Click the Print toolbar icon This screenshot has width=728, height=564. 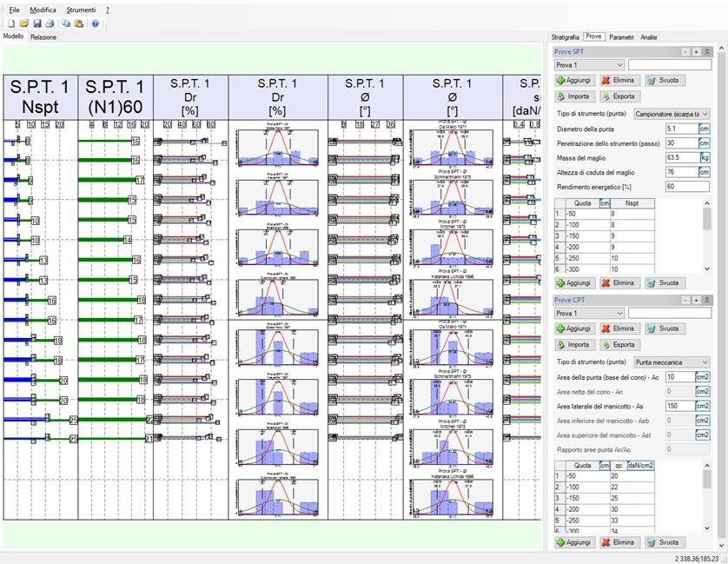tap(50, 23)
